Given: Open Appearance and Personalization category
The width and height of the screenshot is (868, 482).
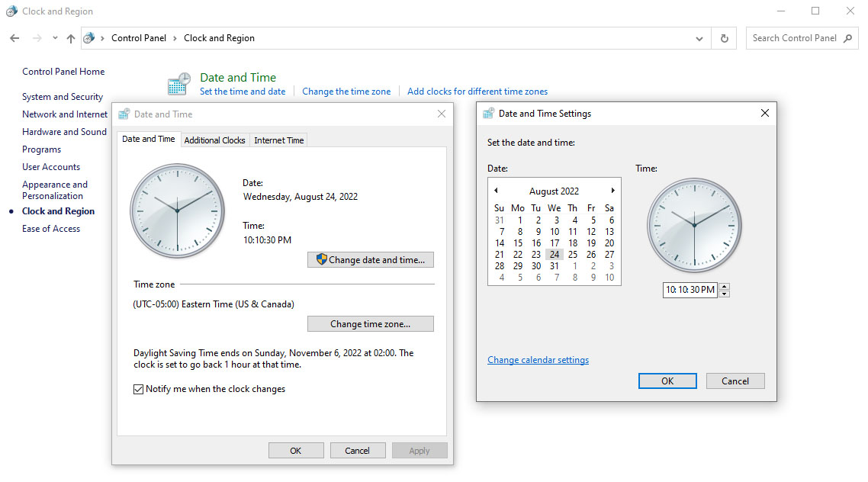Looking at the screenshot, I should [x=55, y=190].
